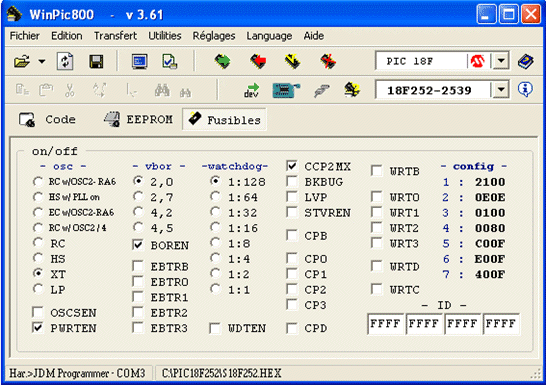Enable the WDTEN checkbox
Viewport: 547px width, 386px height.
pos(215,328)
